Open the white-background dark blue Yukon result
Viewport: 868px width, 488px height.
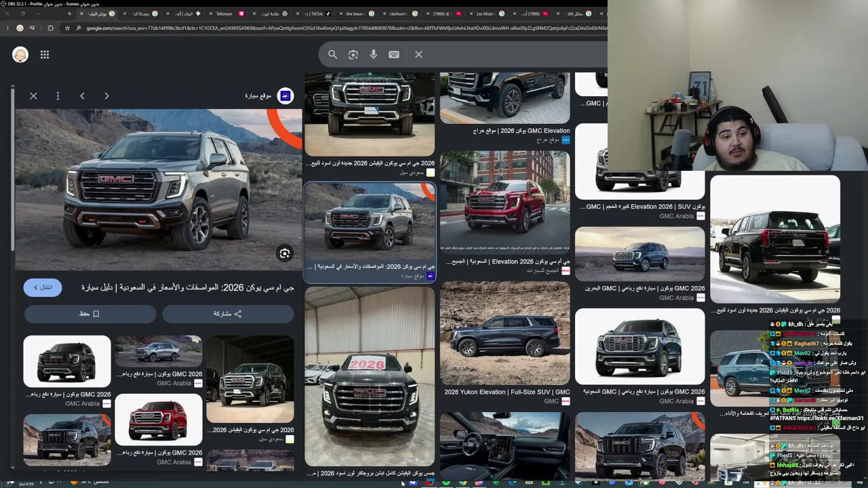tap(640, 346)
